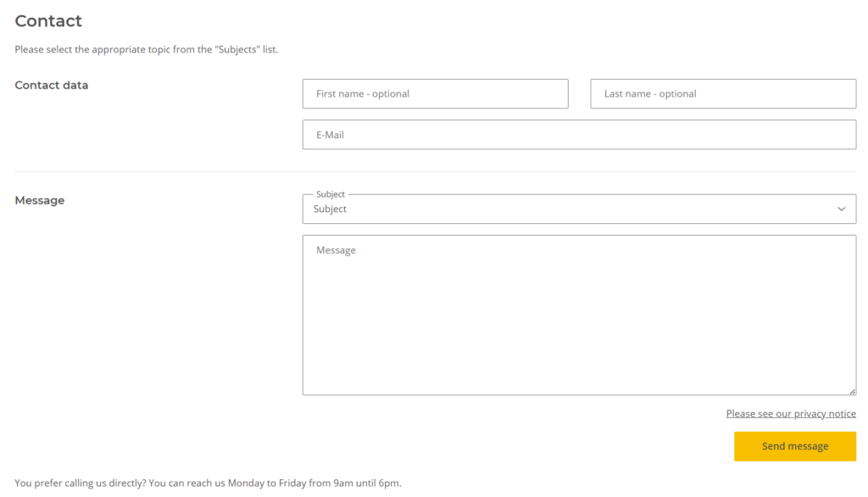The image size is (868, 497).
Task: Expand the Subjects list to pick a topic
Action: [579, 209]
